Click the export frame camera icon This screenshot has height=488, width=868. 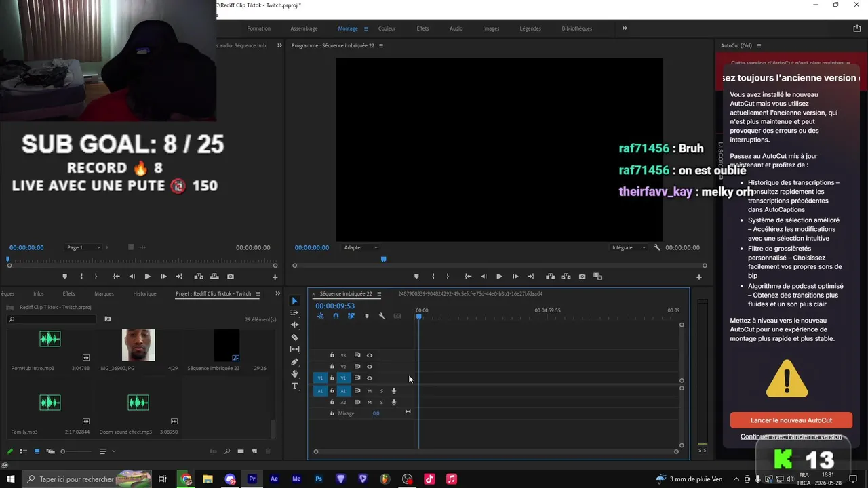tap(582, 277)
